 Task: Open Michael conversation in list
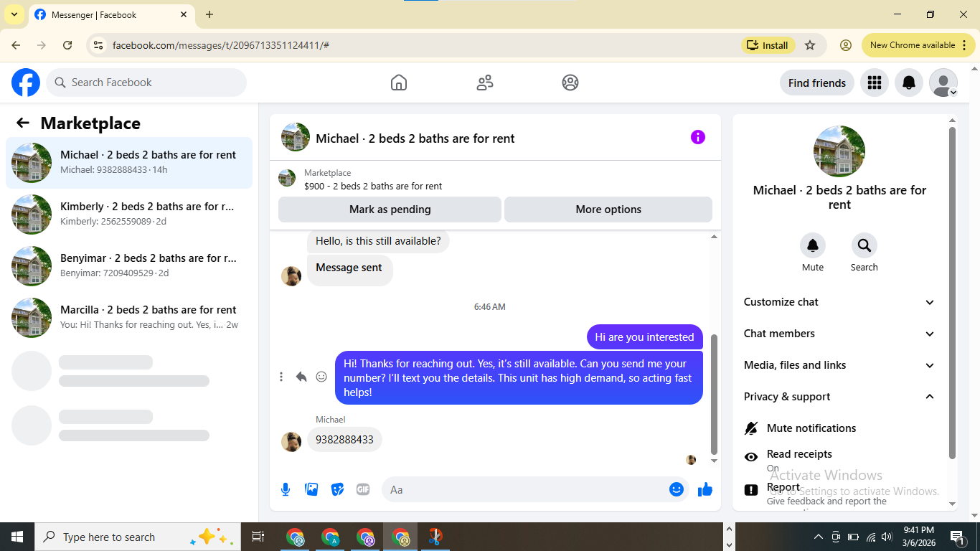point(129,163)
